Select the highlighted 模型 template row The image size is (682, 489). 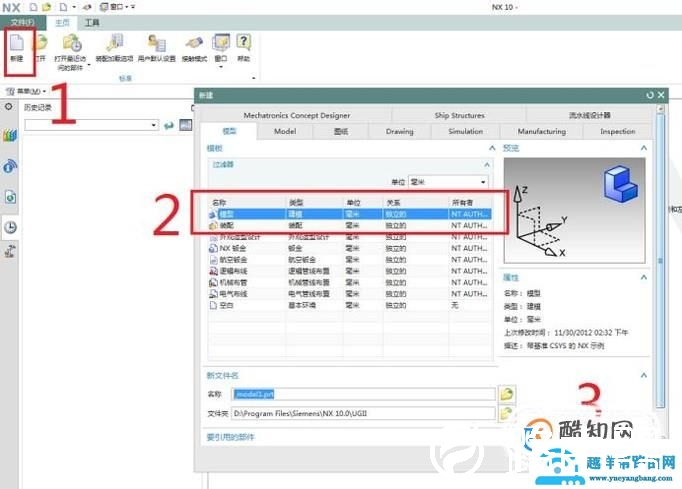[x=350, y=214]
